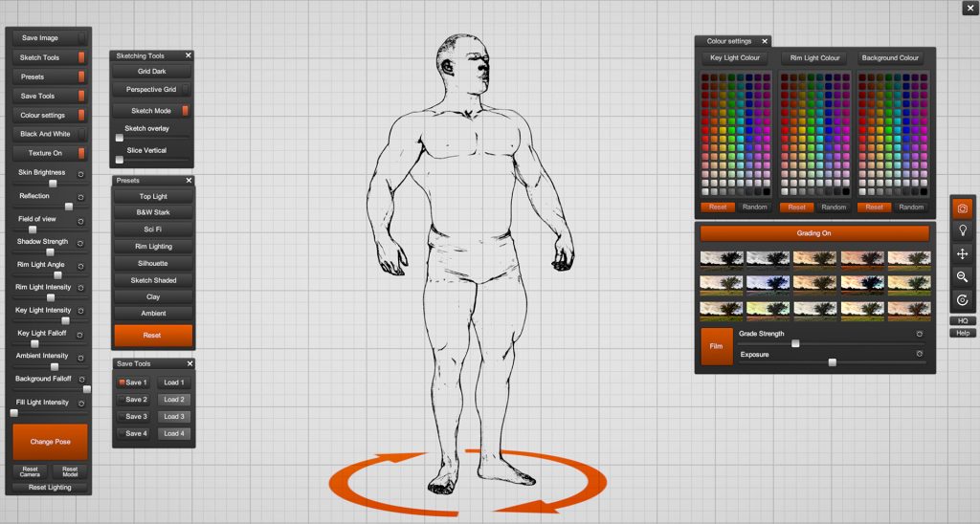Click reset icon next to Grade Strength
The image size is (980, 524).
(919, 335)
